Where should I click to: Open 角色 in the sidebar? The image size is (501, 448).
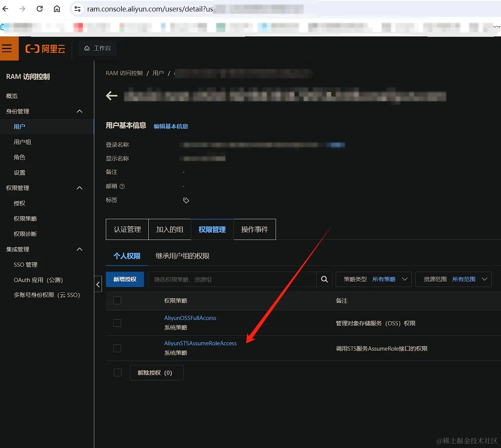point(20,157)
